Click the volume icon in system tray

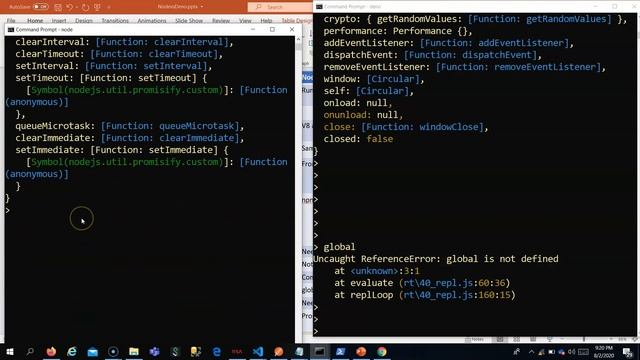click(571, 351)
